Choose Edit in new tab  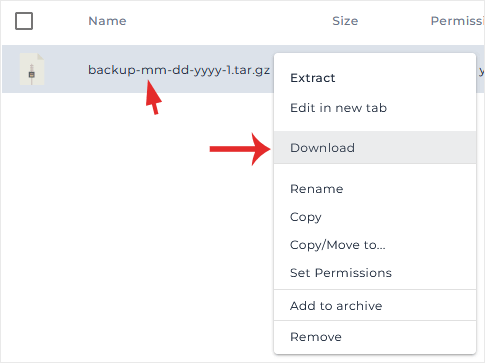pos(338,108)
